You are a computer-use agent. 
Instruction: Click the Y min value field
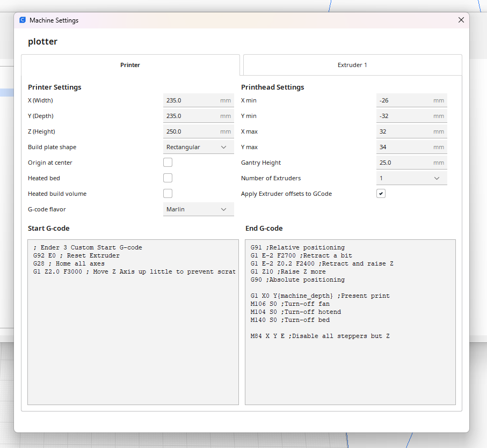[x=404, y=116]
